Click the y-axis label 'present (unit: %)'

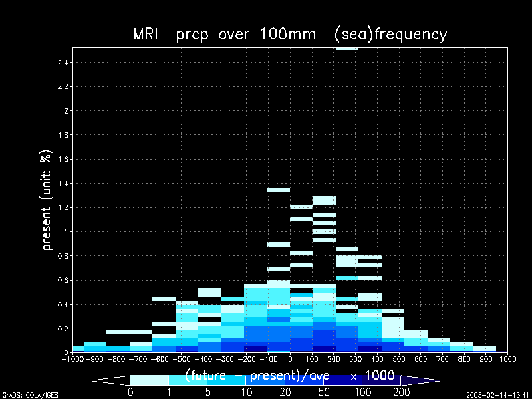point(47,199)
